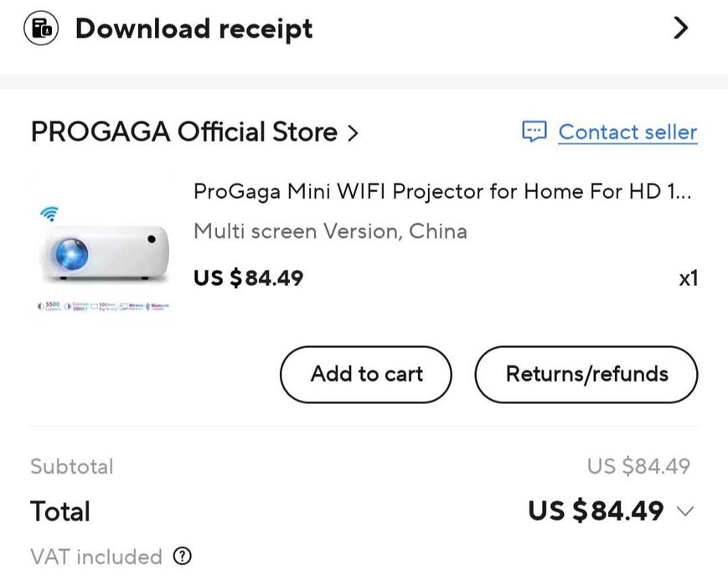
Task: Open the Contact seller link
Action: (x=627, y=132)
